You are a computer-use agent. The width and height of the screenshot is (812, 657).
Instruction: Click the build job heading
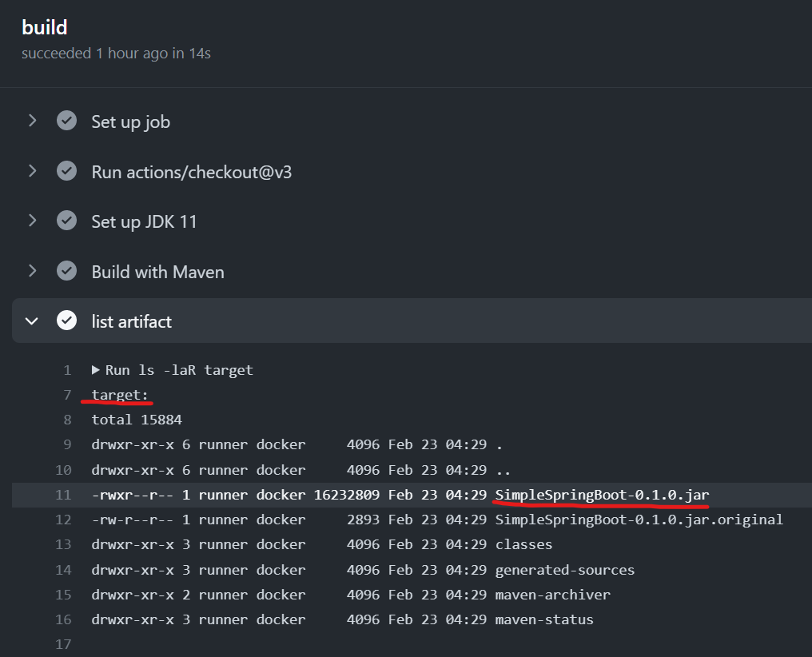(45, 27)
